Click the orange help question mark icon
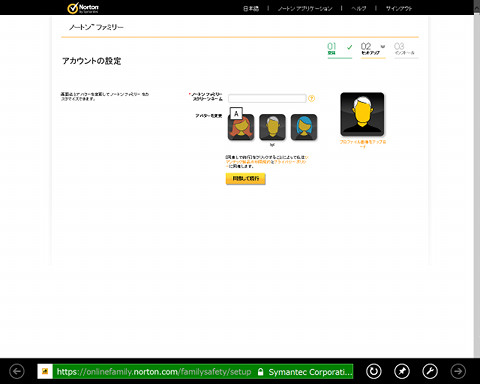This screenshot has height=384, width=480. pyautogui.click(x=311, y=98)
